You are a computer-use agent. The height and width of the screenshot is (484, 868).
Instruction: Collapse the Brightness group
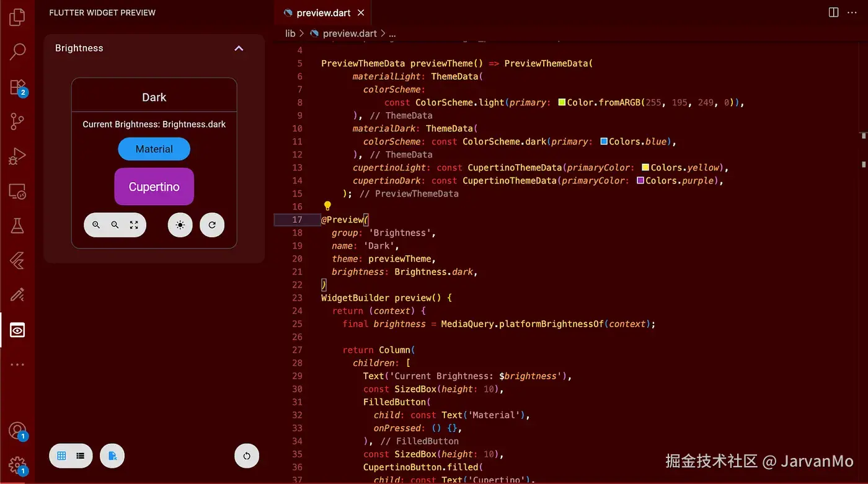[239, 48]
